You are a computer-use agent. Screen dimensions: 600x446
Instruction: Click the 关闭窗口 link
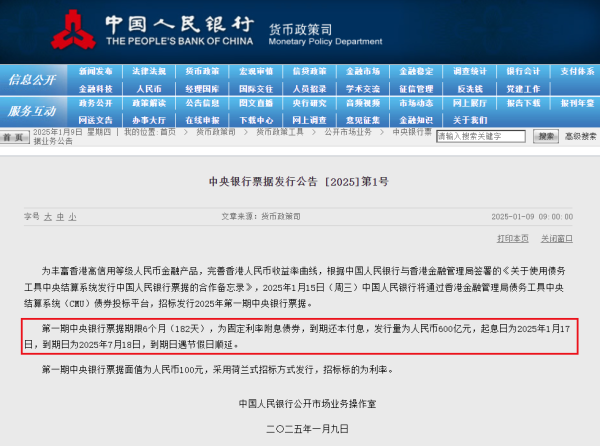point(557,239)
